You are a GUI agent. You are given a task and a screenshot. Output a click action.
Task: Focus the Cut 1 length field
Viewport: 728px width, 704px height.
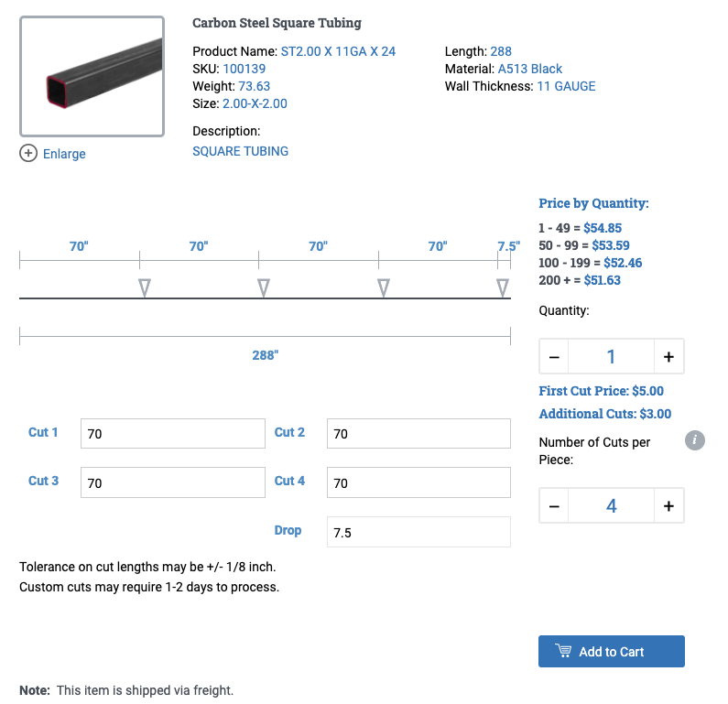pos(173,433)
